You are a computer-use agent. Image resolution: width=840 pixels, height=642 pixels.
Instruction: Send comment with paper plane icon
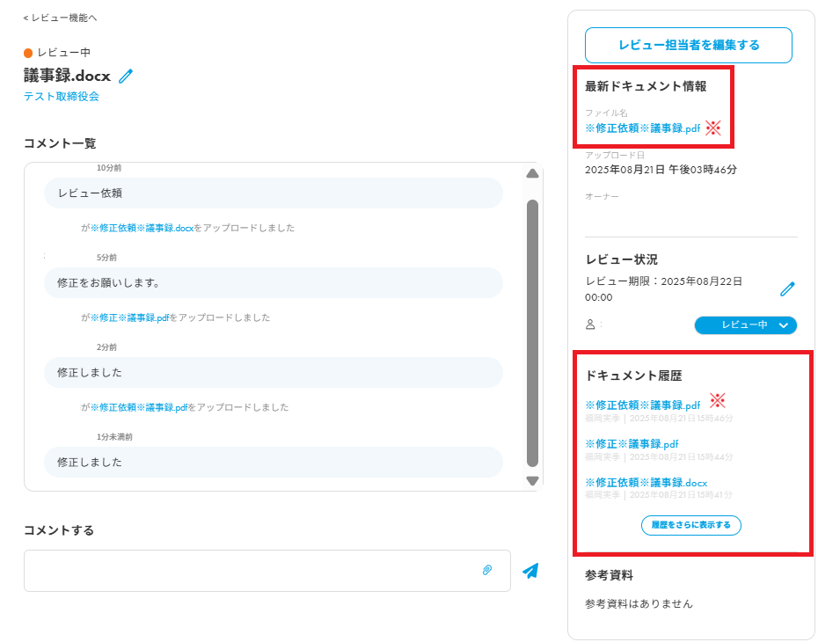(x=530, y=571)
